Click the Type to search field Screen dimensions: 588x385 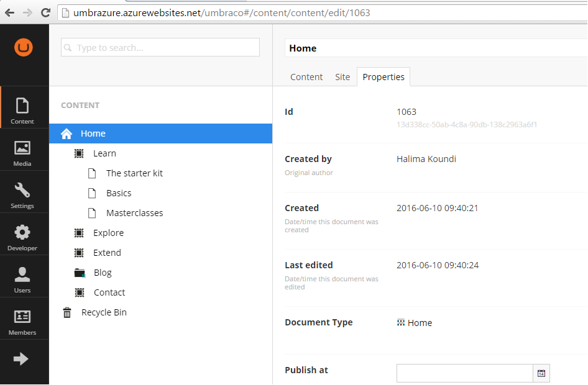point(160,48)
